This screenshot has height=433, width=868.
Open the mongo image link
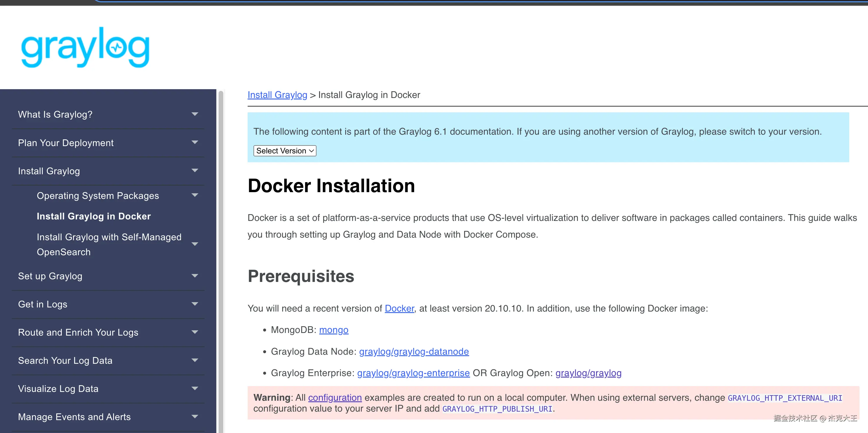tap(333, 330)
